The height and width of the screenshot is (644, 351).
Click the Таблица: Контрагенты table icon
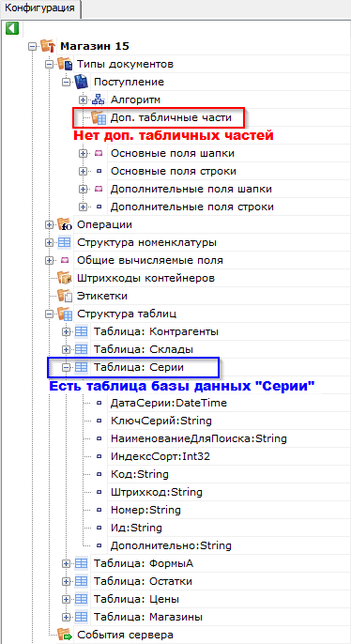pos(82,332)
